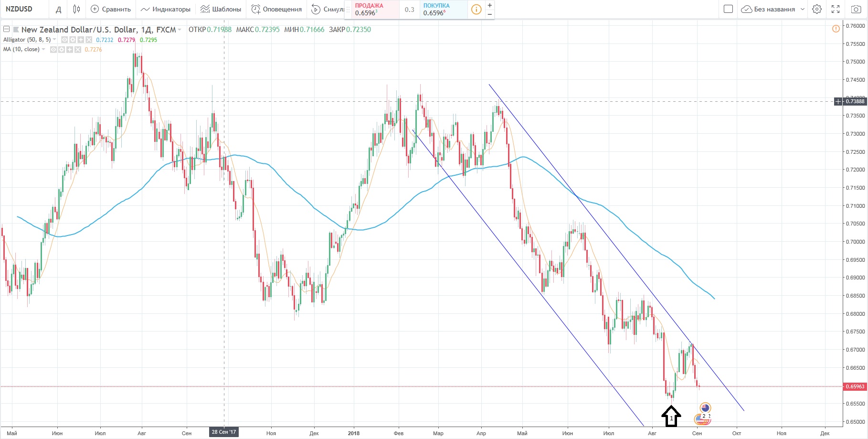868x439 pixels.
Task: Grab the trade panel drag handle
Action: (348, 10)
